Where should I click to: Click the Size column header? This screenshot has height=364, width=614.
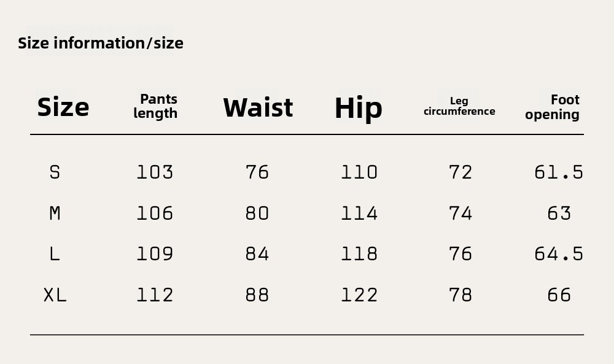click(x=63, y=107)
